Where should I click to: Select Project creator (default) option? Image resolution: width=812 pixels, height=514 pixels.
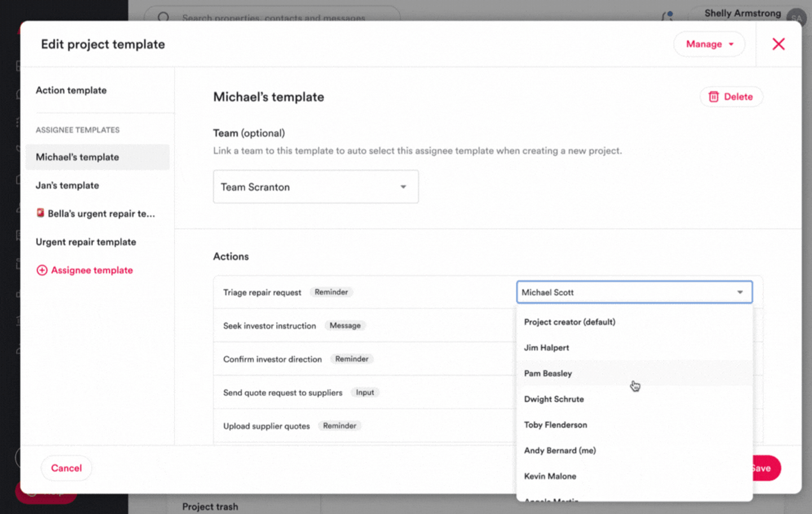click(634, 322)
